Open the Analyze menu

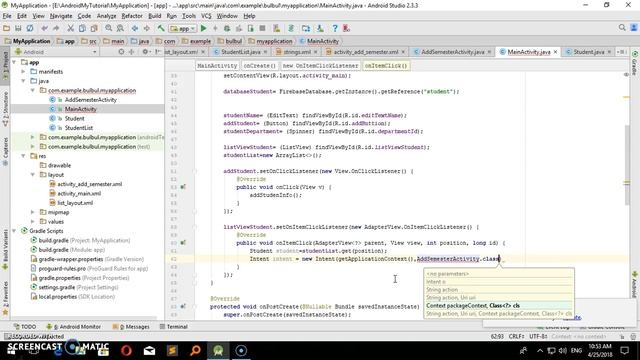click(x=106, y=16)
